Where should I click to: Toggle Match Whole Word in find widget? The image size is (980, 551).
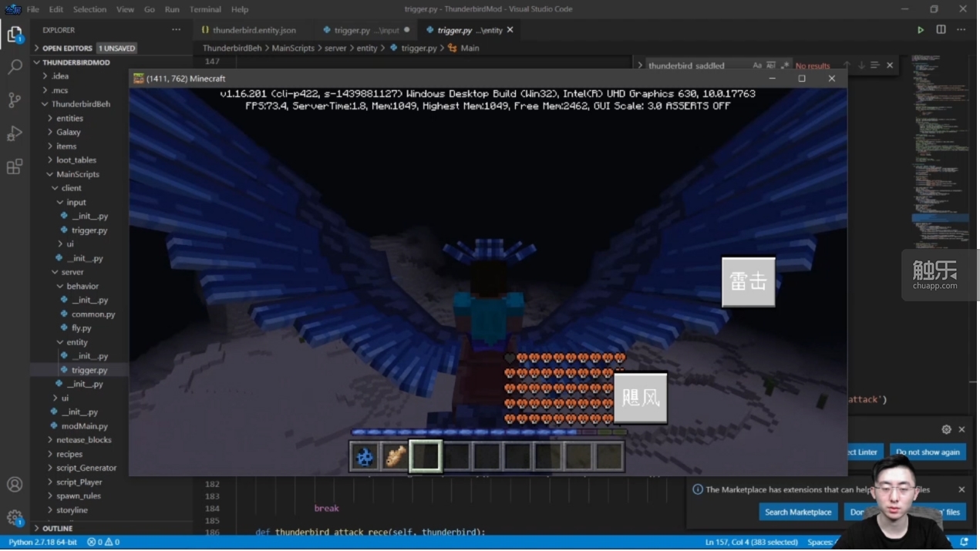tap(771, 66)
